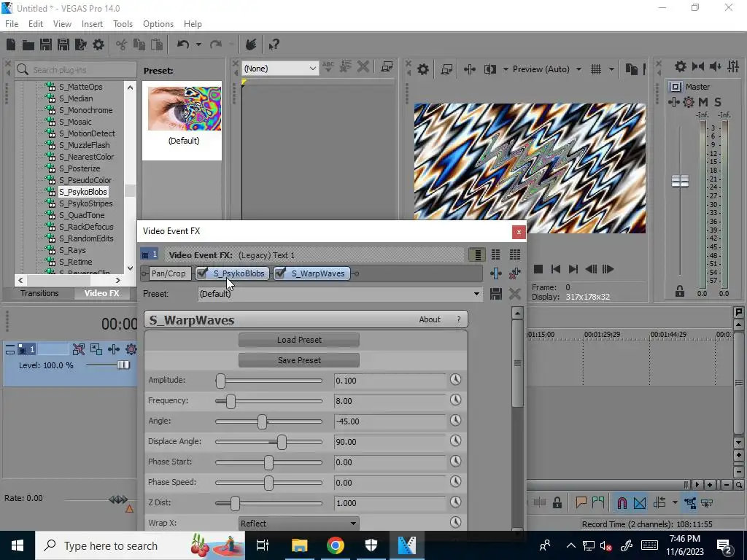
Task: Select Pan/Crop in the FX chain
Action: [169, 273]
